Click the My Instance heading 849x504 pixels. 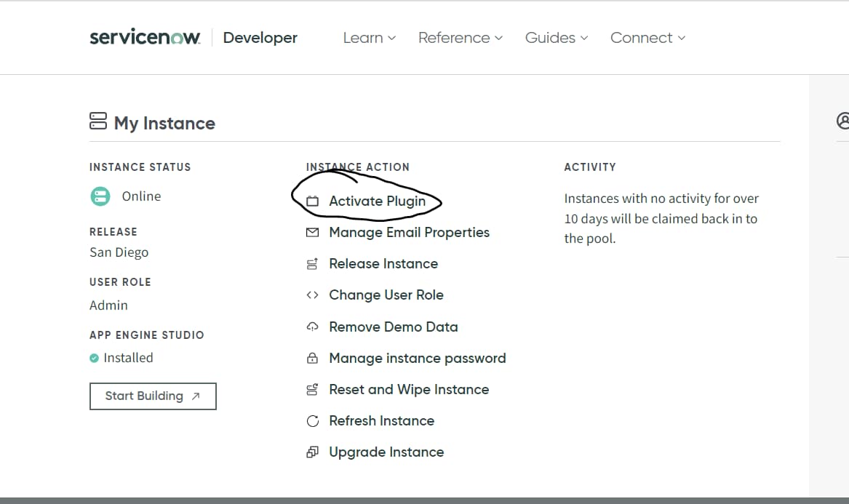tap(164, 124)
